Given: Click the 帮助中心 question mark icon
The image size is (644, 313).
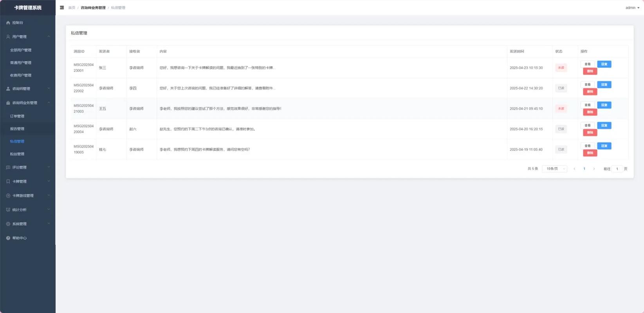Looking at the screenshot, I should click(x=8, y=238).
